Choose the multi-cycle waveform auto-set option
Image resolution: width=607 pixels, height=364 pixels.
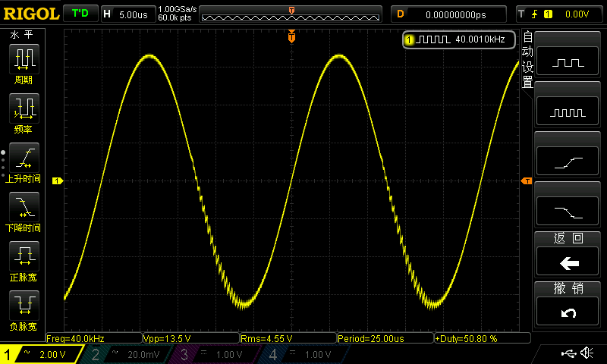point(568,111)
